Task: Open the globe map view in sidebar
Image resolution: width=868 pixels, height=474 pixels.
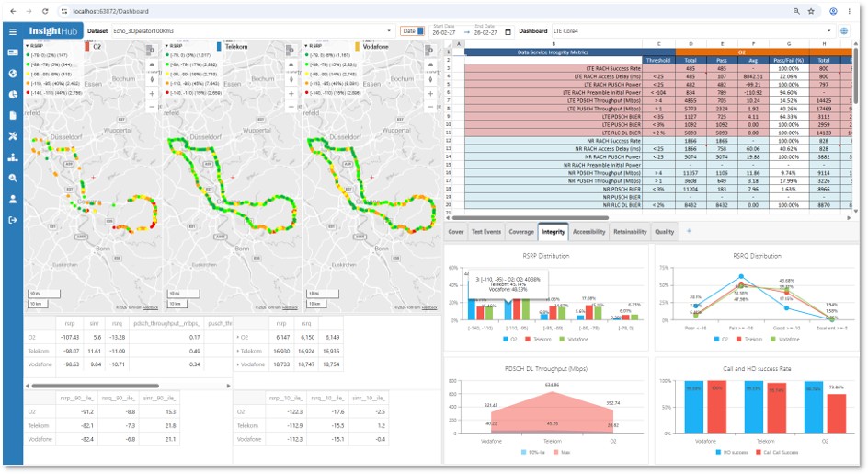Action: 13,74
